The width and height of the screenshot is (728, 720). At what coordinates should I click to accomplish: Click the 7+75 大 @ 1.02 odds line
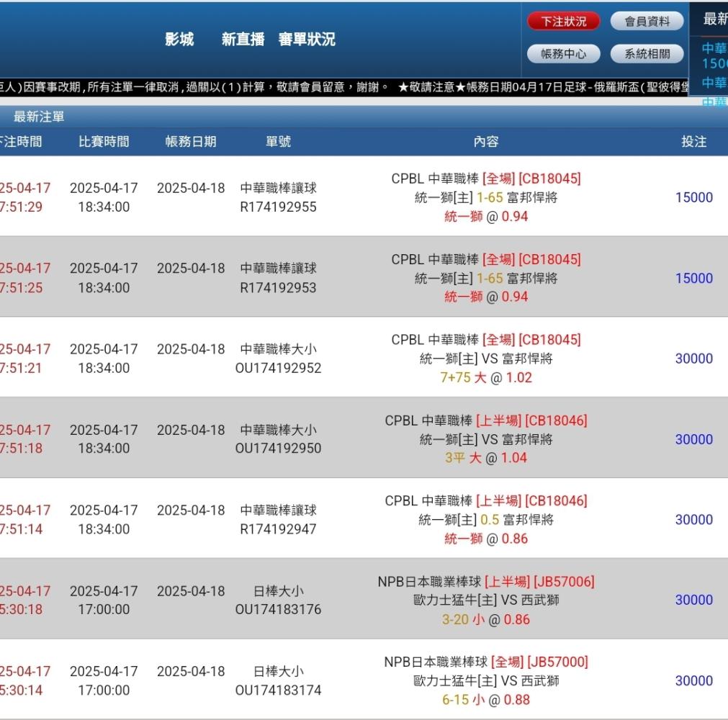[x=485, y=377]
